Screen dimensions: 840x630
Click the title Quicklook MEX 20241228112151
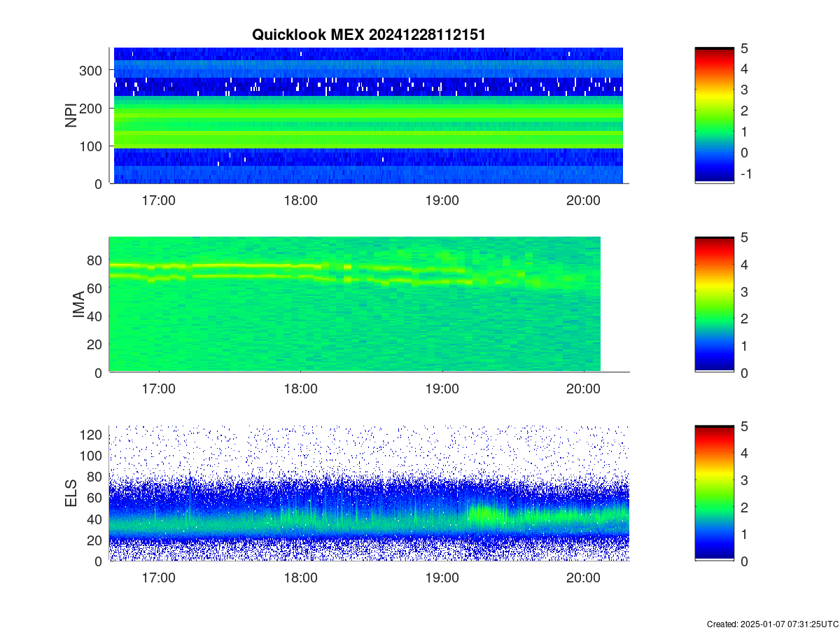pyautogui.click(x=369, y=34)
